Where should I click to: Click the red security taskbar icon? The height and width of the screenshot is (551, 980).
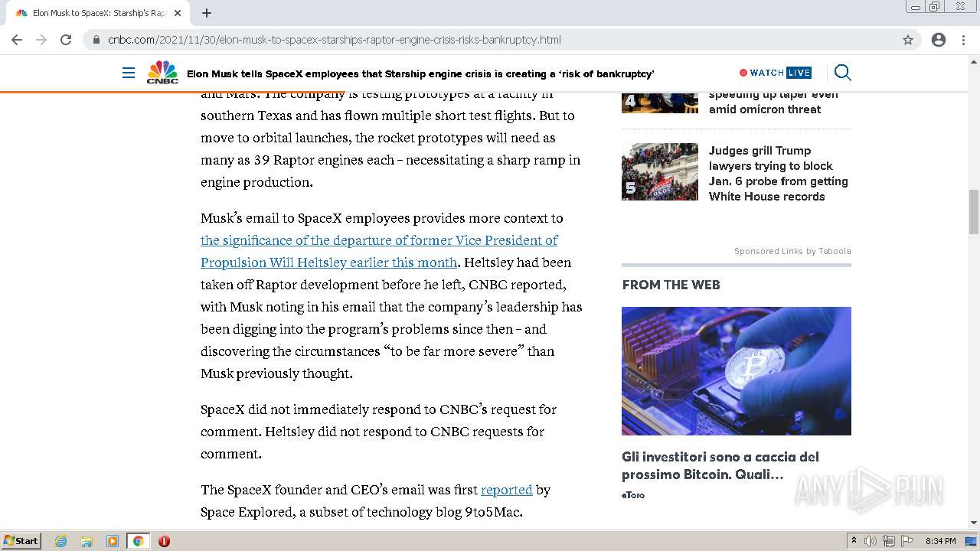tap(164, 541)
